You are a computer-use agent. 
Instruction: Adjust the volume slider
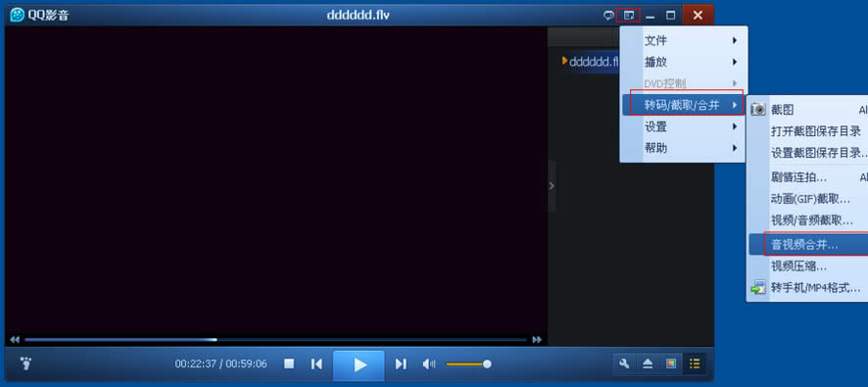[467, 364]
